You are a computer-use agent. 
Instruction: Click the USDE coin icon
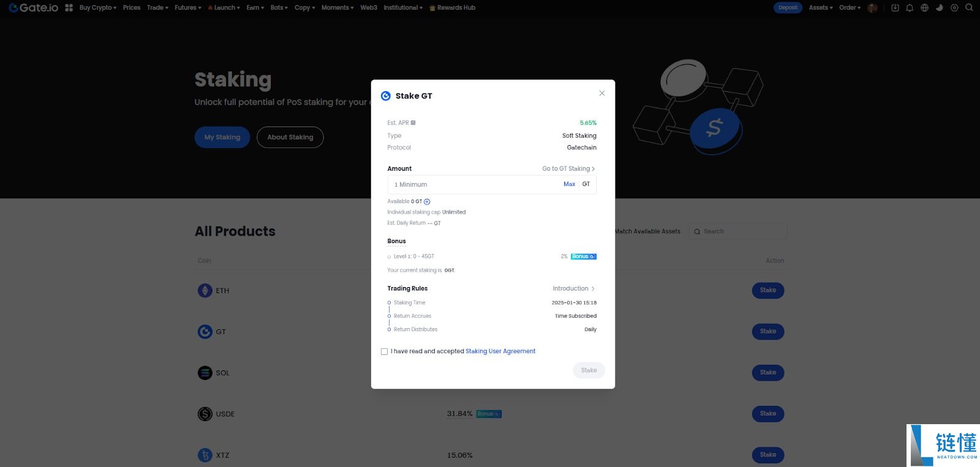205,414
